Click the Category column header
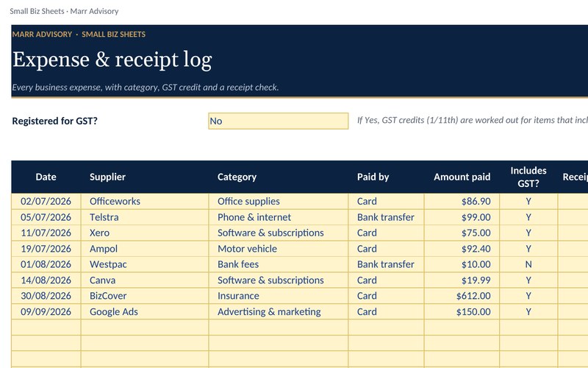 (279, 177)
